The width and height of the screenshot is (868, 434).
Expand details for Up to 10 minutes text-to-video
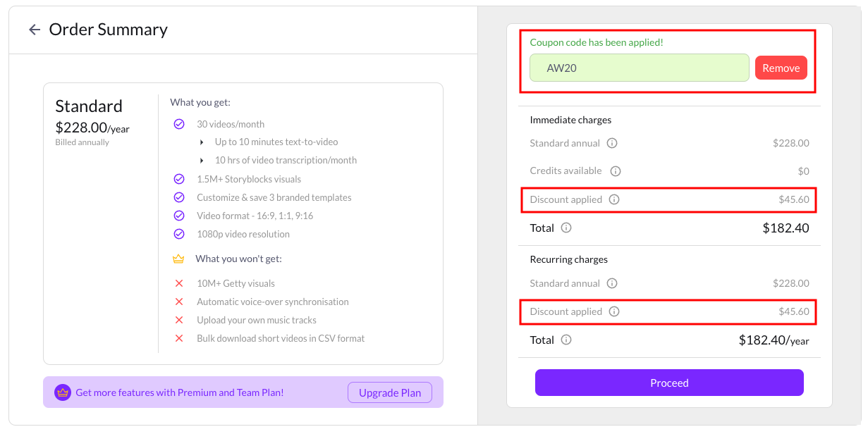202,142
